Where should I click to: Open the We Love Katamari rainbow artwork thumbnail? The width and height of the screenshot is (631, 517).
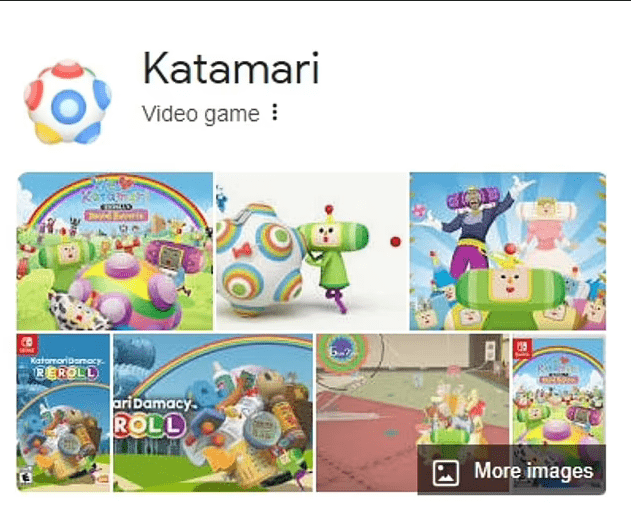click(115, 251)
